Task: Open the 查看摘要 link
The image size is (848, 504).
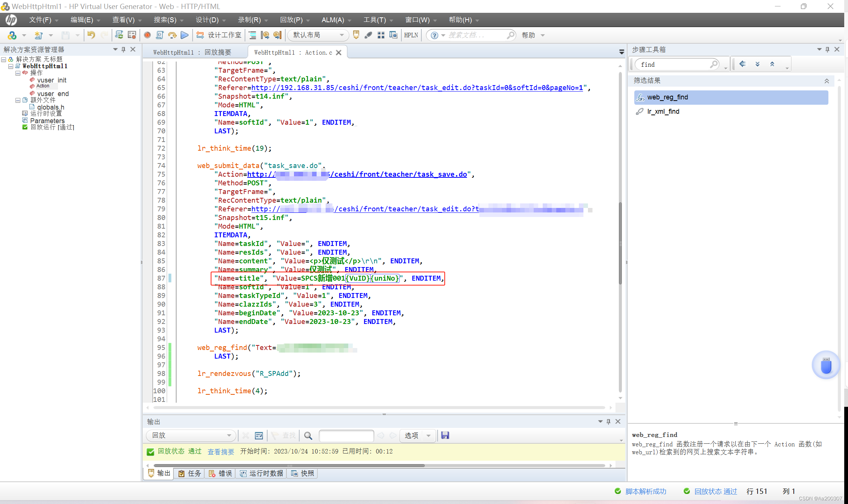Action: pos(221,452)
